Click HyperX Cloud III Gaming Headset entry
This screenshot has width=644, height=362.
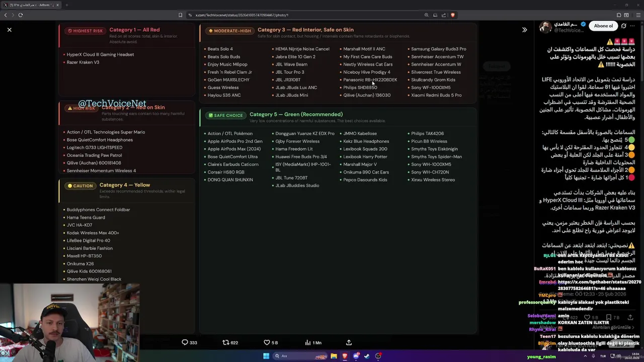pos(100,54)
